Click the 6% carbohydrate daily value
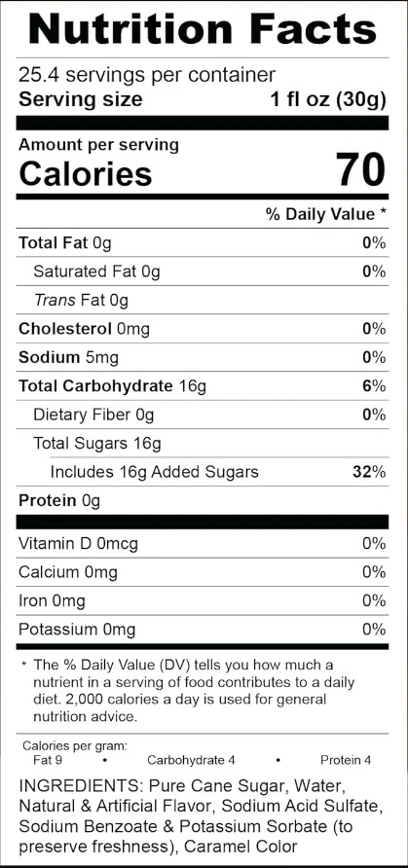Screen dimensions: 408x868 coord(374,386)
